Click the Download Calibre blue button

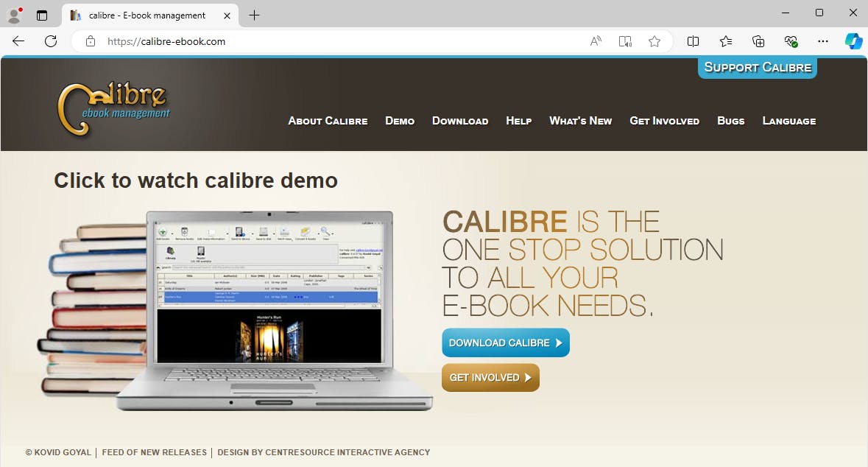click(505, 343)
